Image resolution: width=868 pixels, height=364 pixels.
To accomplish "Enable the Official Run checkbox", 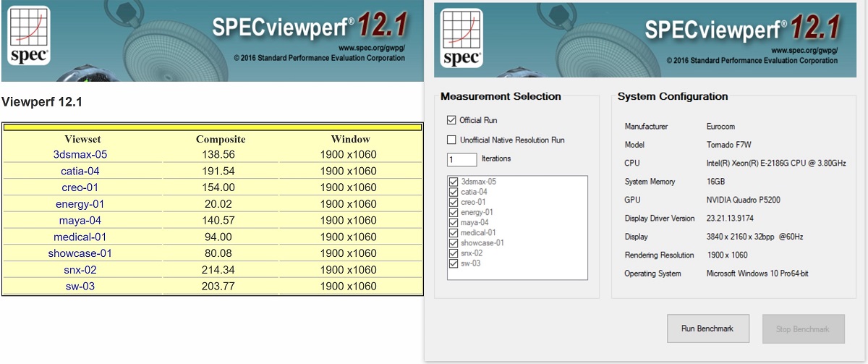I will [x=452, y=120].
